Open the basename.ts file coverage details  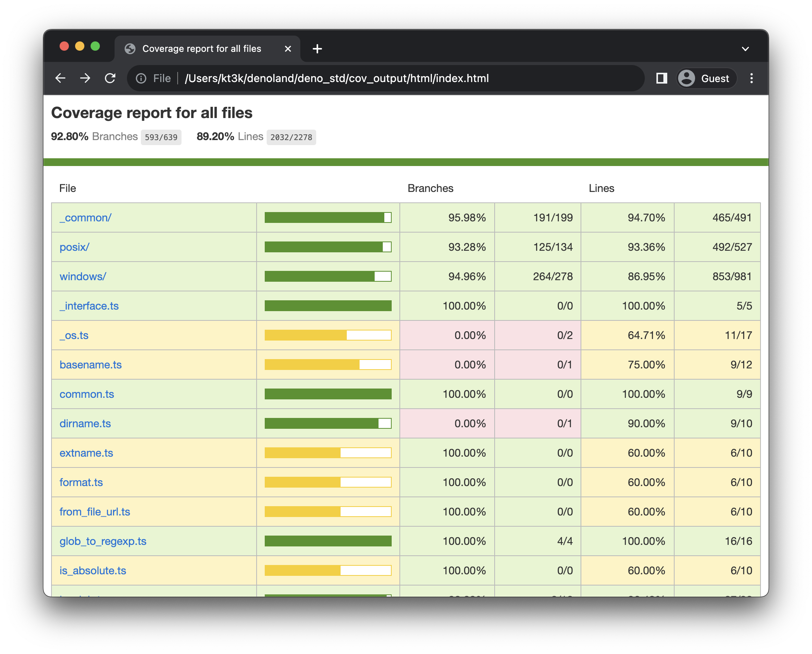[91, 365]
